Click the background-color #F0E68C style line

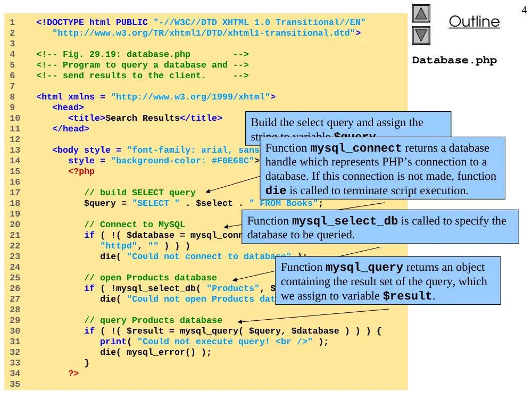pyautogui.click(x=164, y=161)
